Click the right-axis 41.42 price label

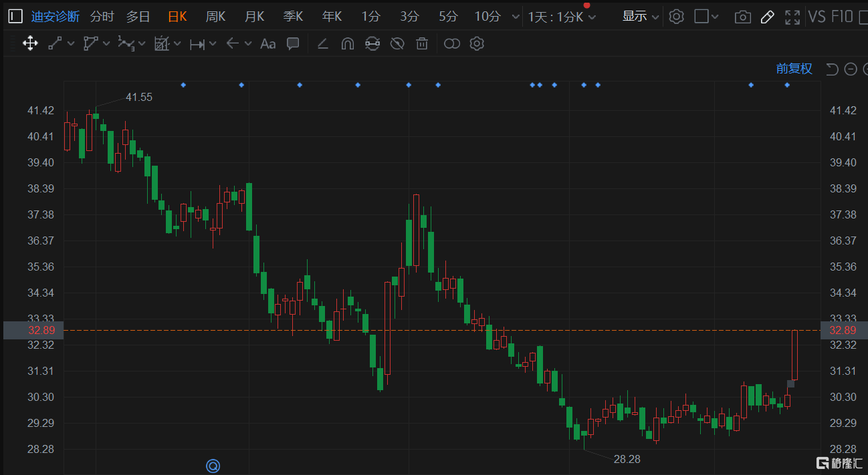843,110
